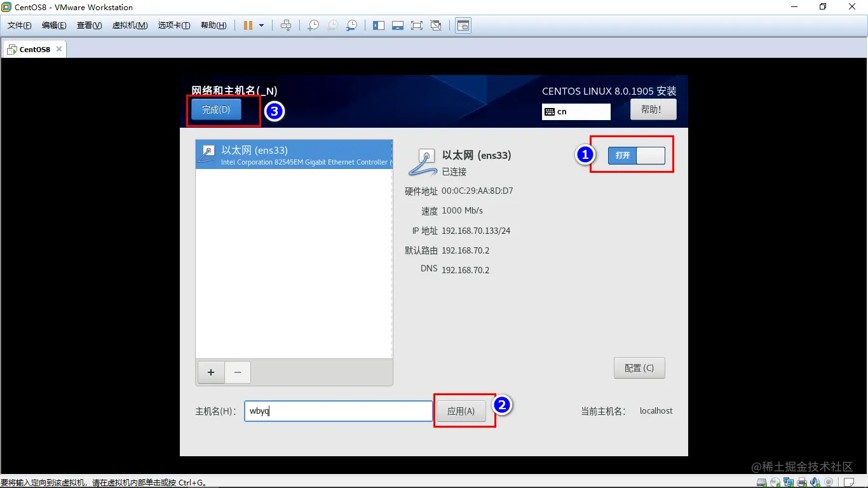This screenshot has width=868, height=488.
Task: Open the 帮助(H) menu
Action: [214, 25]
